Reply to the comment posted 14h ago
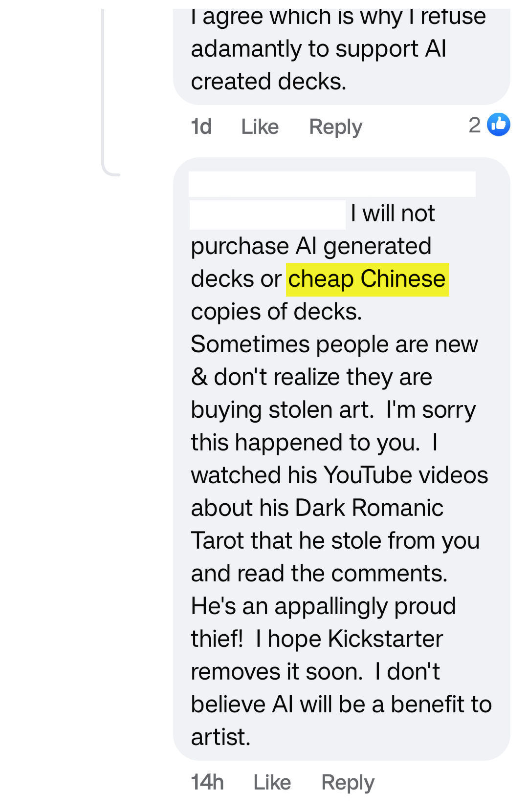Screen dimensions: 528x812 click(348, 782)
